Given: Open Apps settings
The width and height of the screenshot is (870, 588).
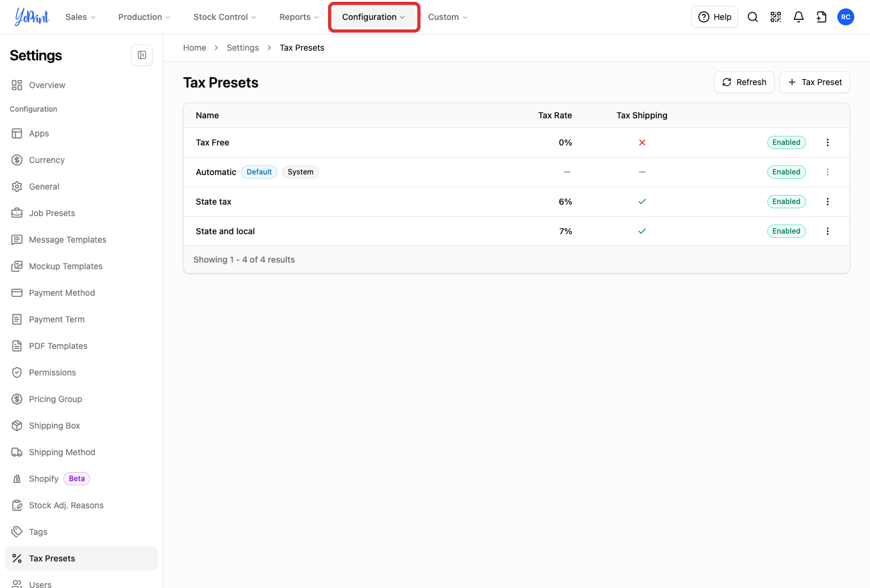Looking at the screenshot, I should pos(81,133).
